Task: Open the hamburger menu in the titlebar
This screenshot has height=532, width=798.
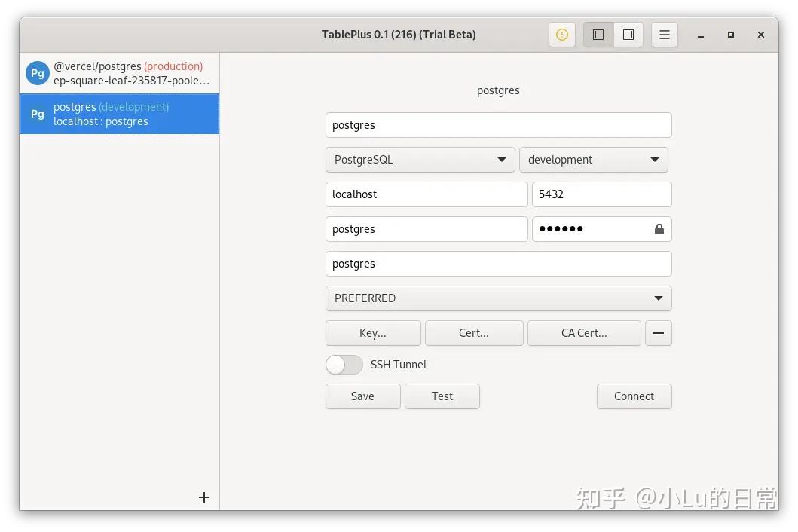Action: point(664,34)
